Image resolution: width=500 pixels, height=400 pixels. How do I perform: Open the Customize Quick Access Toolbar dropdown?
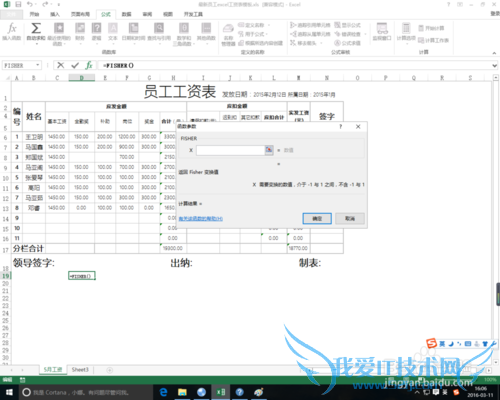[x=59, y=5]
